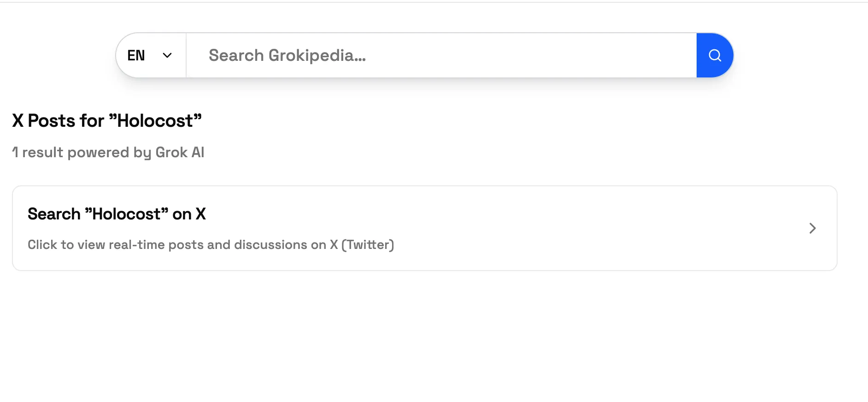Expand language chevron next to EN
Viewport: 868px width, 402px height.
click(x=167, y=55)
